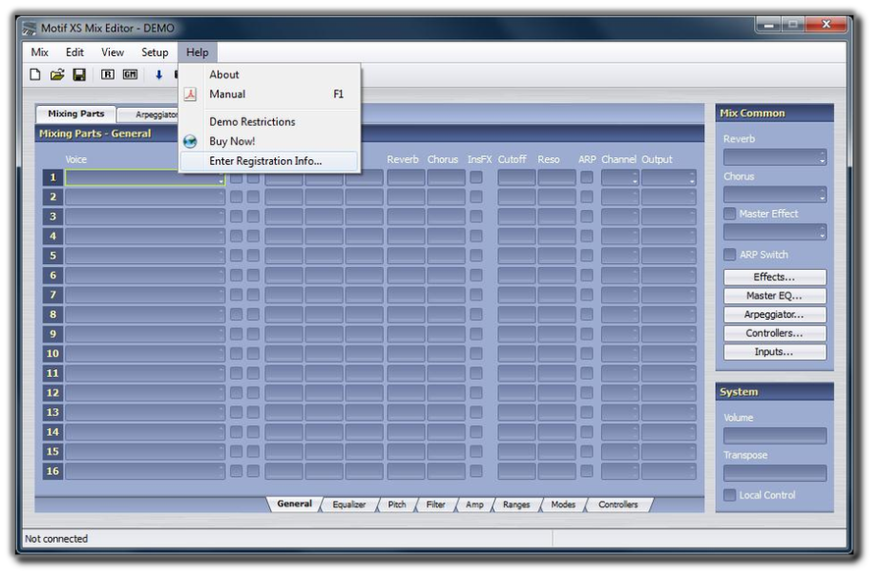Switch to the Arpeggiator top tab
Viewport: 878px width, 579px height.
[149, 115]
